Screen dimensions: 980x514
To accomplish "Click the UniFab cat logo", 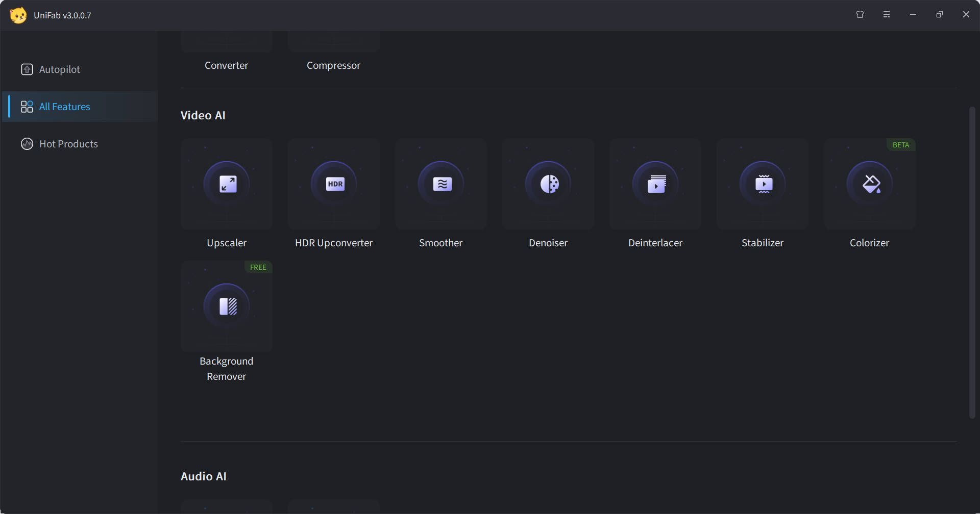I will click(18, 15).
